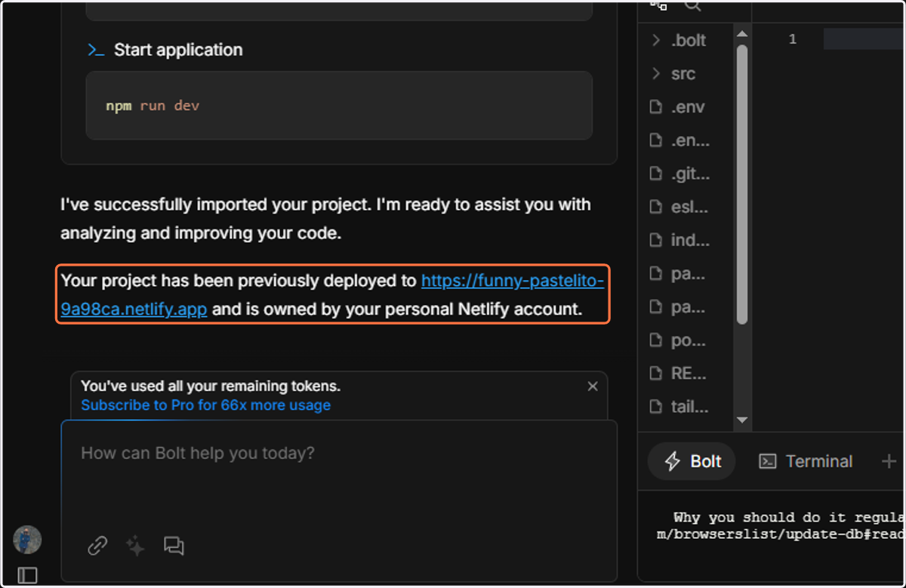Click Subscribe to Pro for 66x more usage
This screenshot has width=906, height=588.
[205, 405]
